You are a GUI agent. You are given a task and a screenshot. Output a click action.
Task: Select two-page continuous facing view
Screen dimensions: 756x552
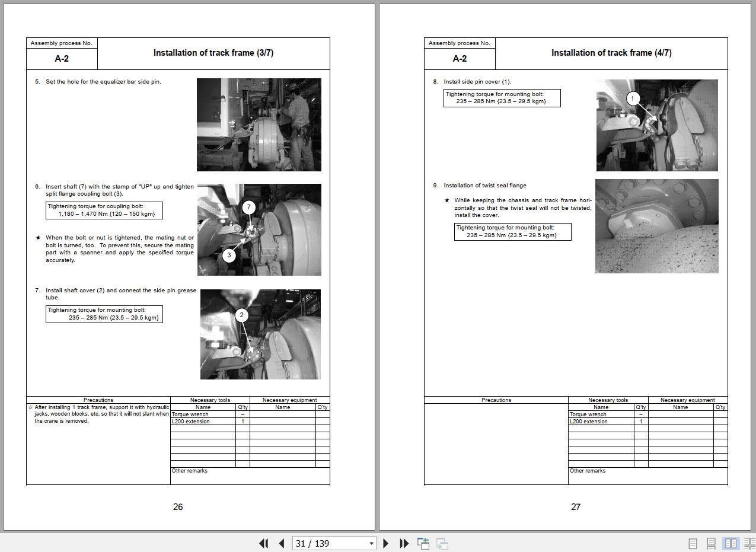pyautogui.click(x=749, y=543)
